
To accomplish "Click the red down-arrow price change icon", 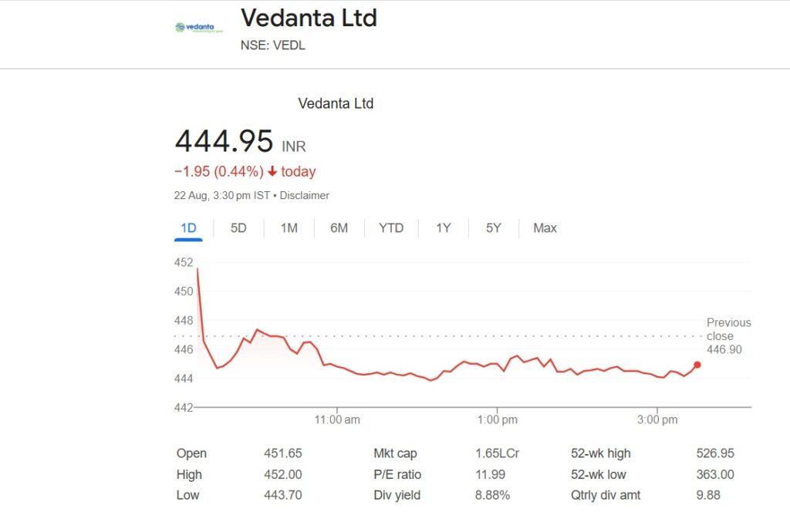I will coord(272,172).
